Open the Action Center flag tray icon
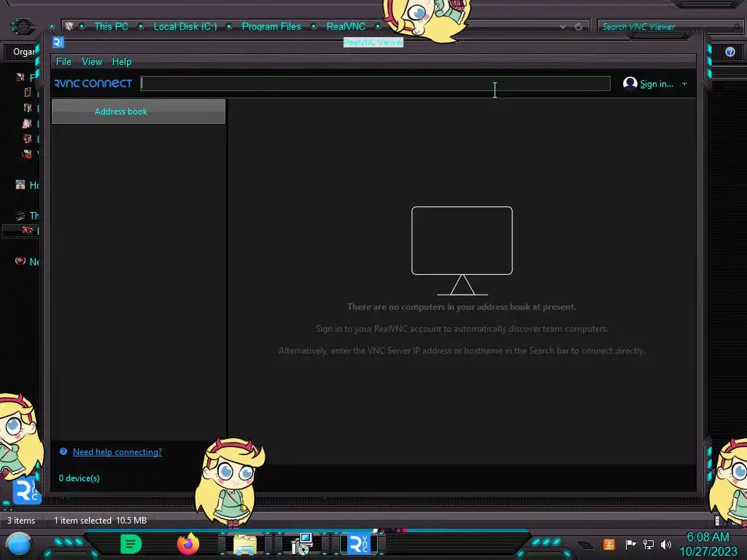 coord(630,544)
